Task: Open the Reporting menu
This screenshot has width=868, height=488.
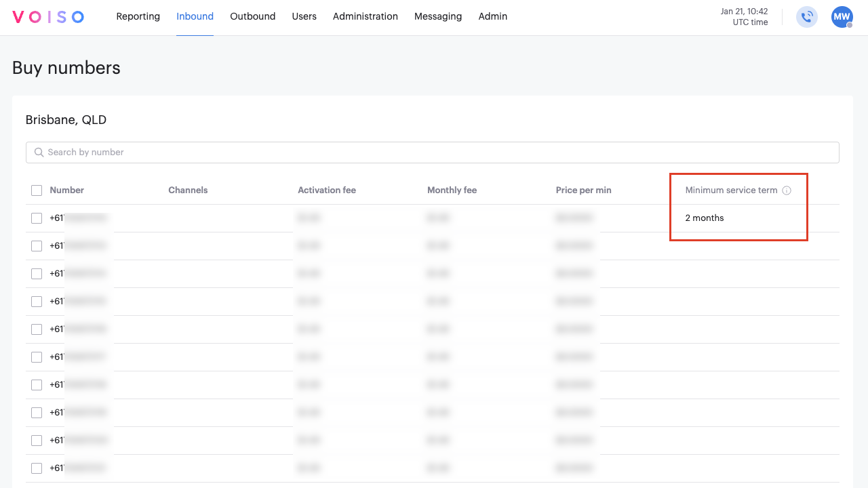Action: pos(138,16)
